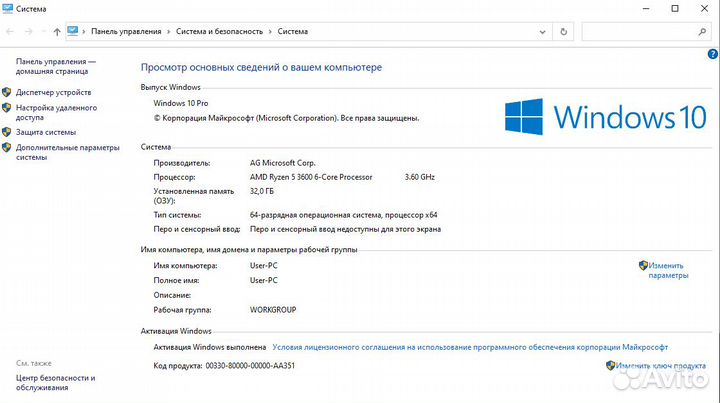Click the search magnifier icon
720x403 pixels.
702,32
